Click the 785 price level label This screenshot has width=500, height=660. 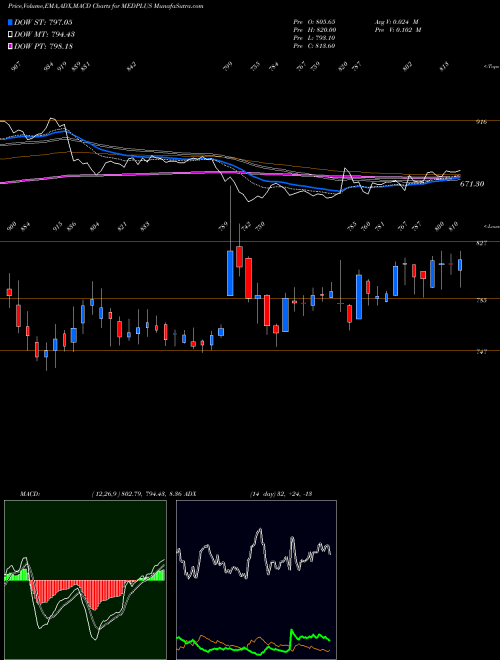[x=482, y=300]
